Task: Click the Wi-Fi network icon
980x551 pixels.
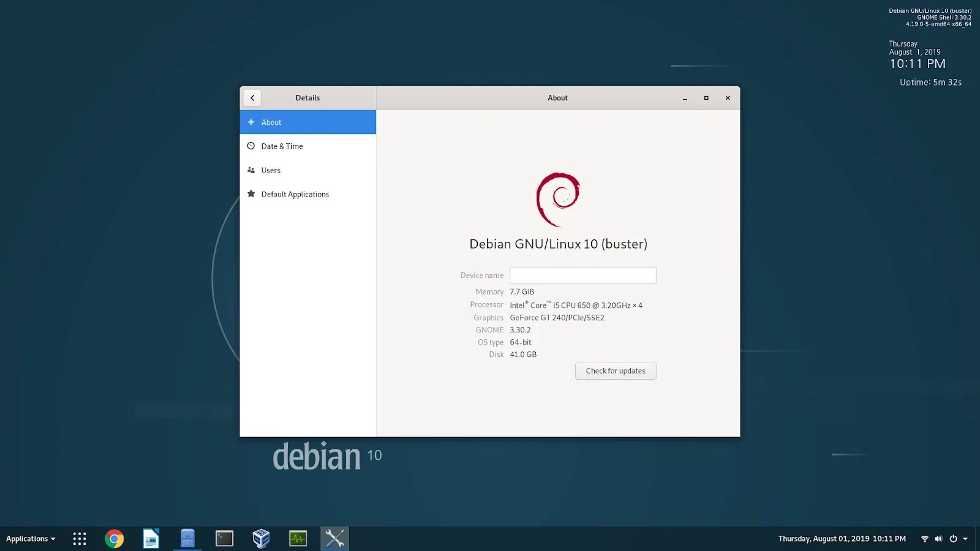Action: point(925,539)
